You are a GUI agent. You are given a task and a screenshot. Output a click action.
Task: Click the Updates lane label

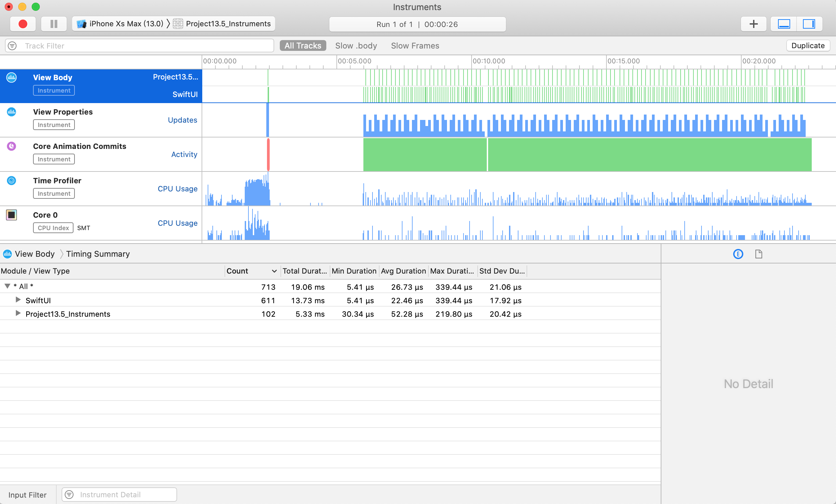pos(182,120)
